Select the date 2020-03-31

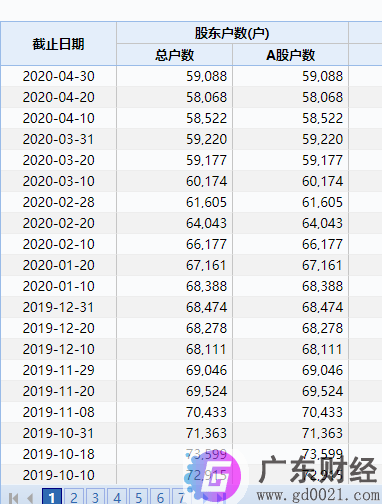click(x=59, y=139)
